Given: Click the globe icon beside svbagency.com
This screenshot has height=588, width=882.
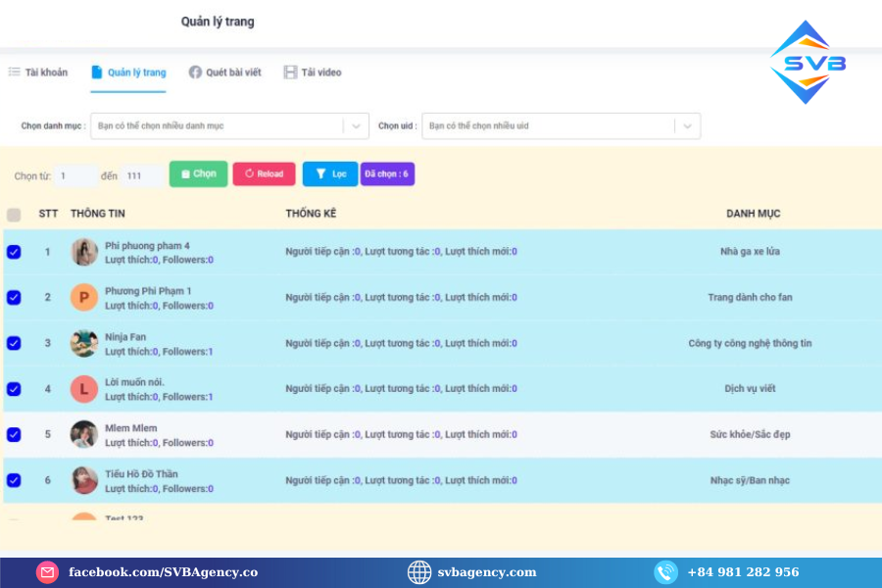Looking at the screenshot, I should click(x=419, y=572).
